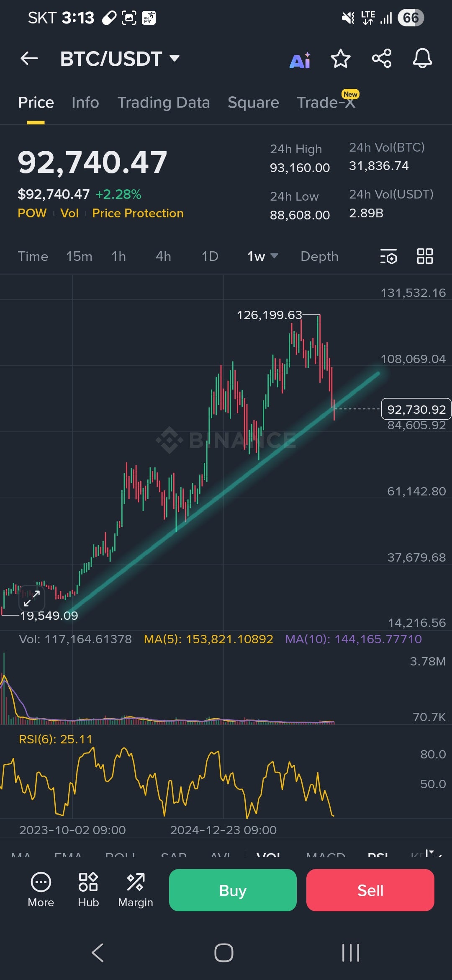Tap the current price label 92,730.92

tap(416, 409)
